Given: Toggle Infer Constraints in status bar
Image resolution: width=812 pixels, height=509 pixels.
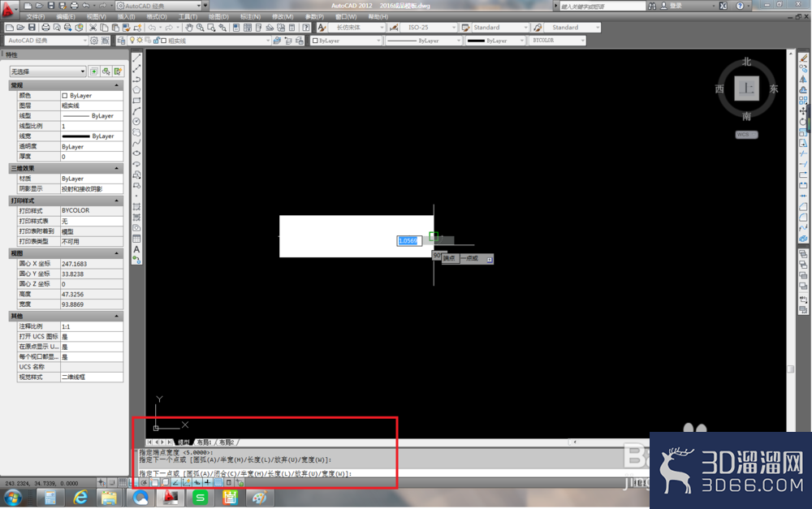Looking at the screenshot, I should click(x=101, y=482).
